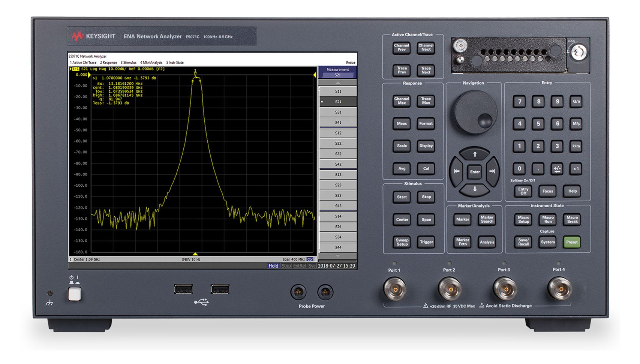Select the Center frequency key
The height and width of the screenshot is (364, 640).
click(x=402, y=220)
